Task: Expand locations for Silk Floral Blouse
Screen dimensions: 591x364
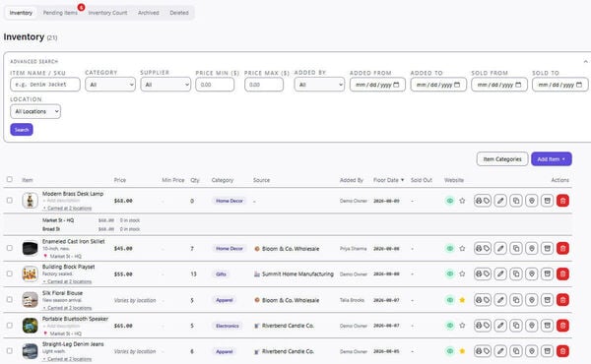Action: 67,308
